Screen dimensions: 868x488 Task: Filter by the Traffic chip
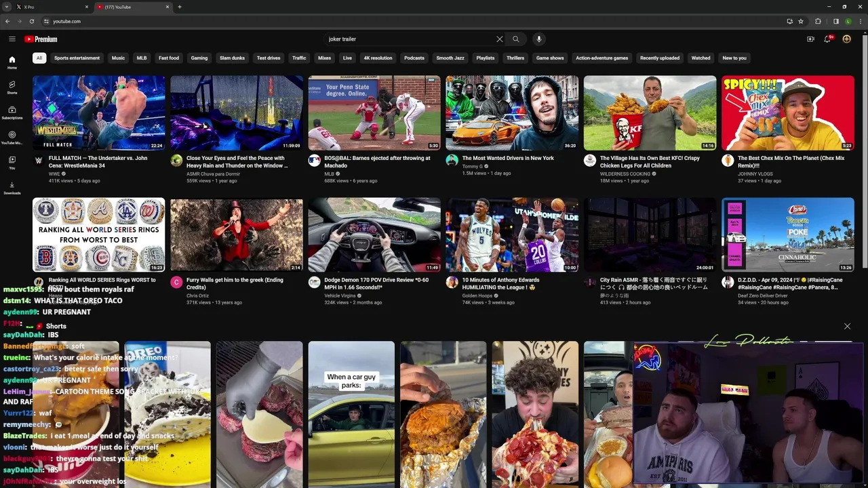(299, 58)
